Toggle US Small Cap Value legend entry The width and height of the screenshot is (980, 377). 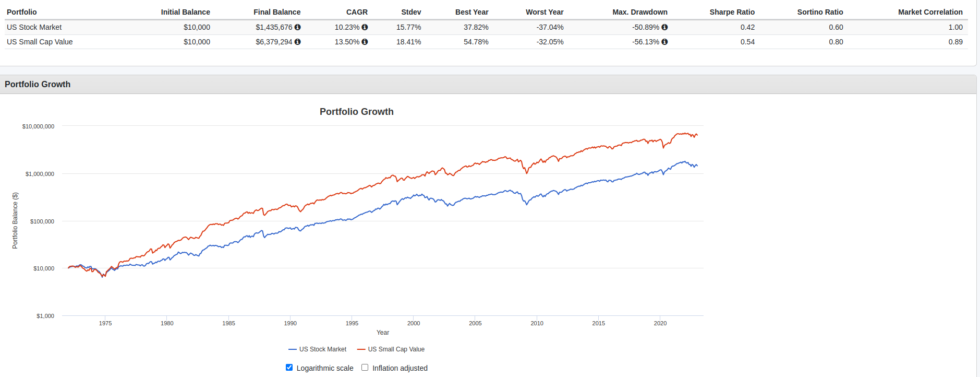point(396,349)
